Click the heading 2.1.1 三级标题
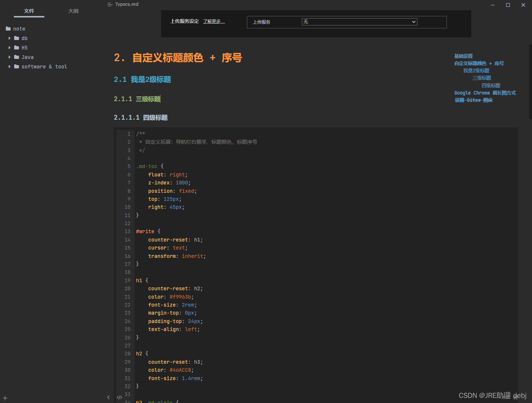 (x=137, y=99)
